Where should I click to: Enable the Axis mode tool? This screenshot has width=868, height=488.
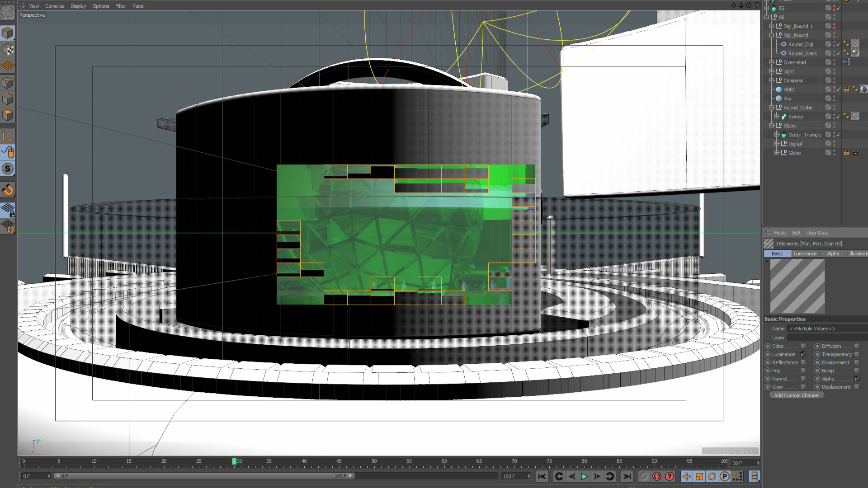(x=8, y=136)
